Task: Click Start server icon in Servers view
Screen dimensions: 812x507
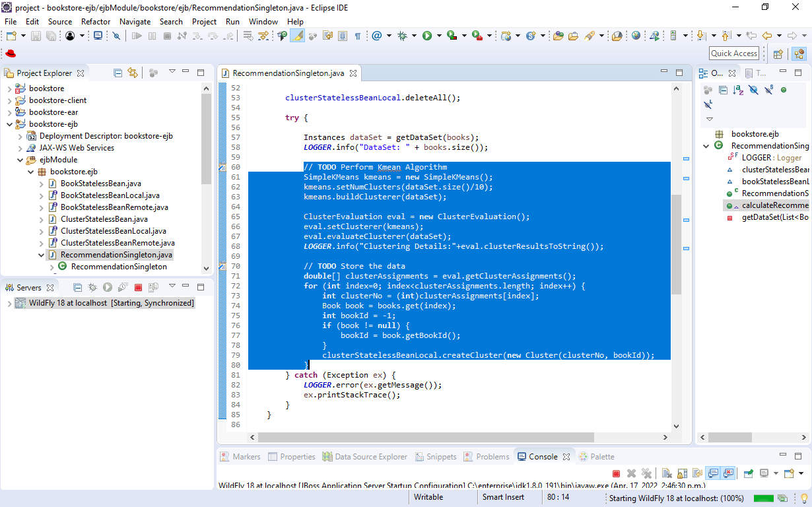Action: [x=107, y=287]
